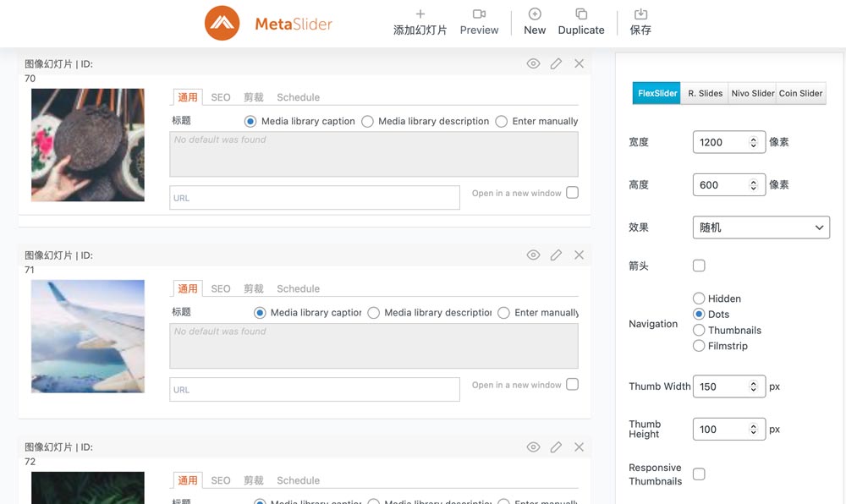The height and width of the screenshot is (504, 846).
Task: Adjust the 高度 height stepper
Action: [x=753, y=185]
